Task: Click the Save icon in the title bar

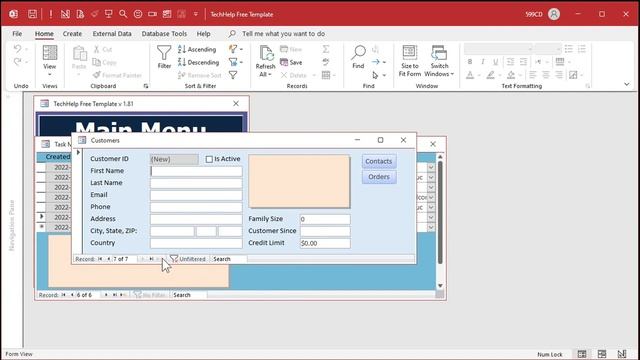Action: (32, 14)
